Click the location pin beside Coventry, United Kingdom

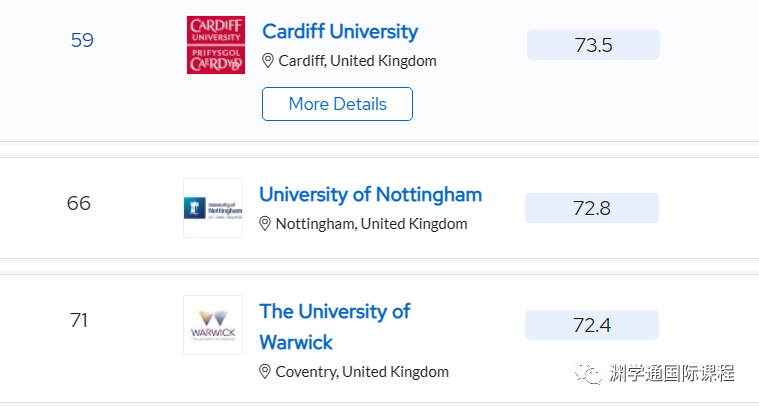(x=265, y=372)
